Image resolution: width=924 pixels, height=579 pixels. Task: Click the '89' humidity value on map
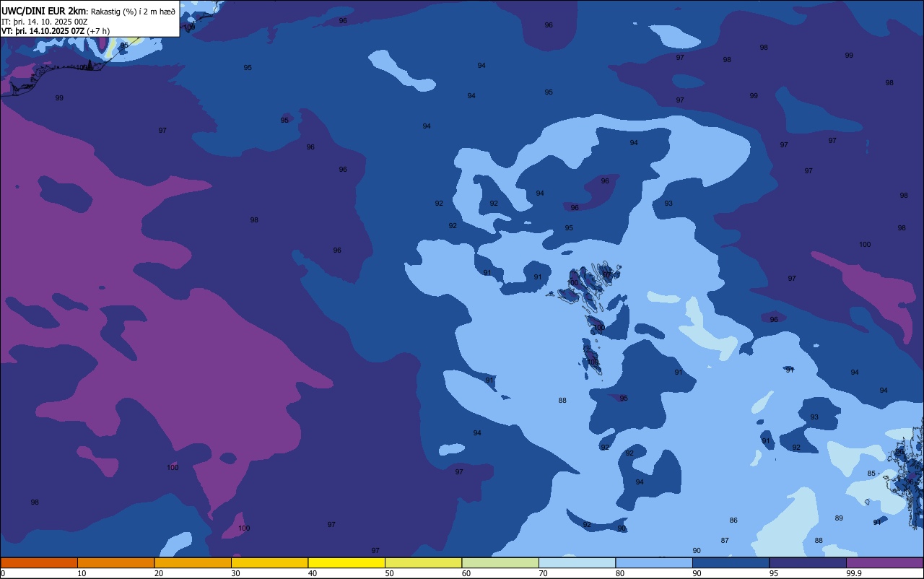pyautogui.click(x=839, y=518)
